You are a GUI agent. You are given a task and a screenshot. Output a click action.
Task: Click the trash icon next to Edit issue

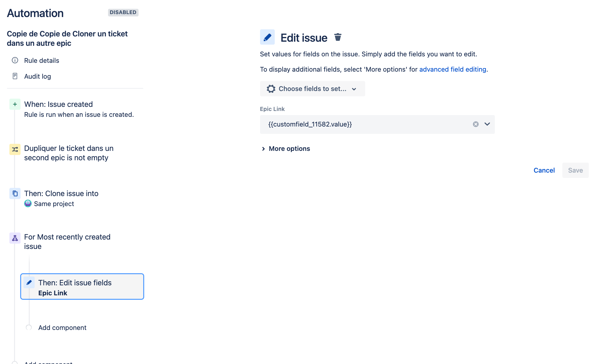point(338,37)
